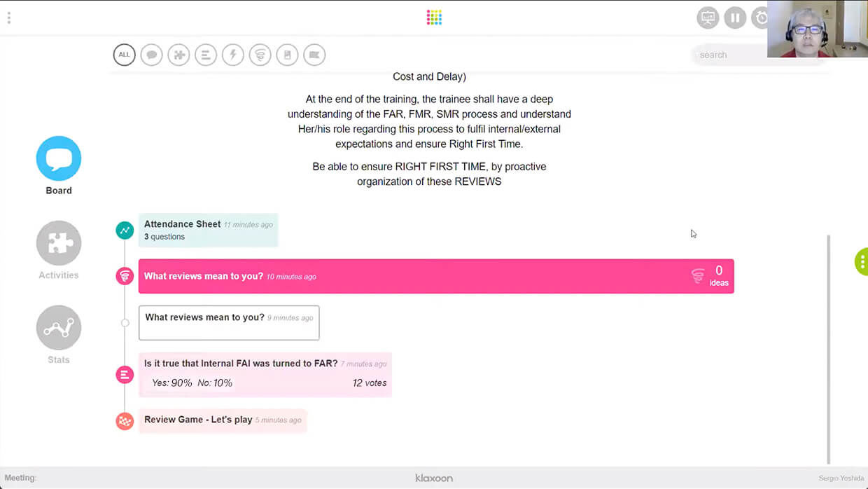The height and width of the screenshot is (489, 868).
Task: Click the presentation screen icon
Action: click(708, 18)
